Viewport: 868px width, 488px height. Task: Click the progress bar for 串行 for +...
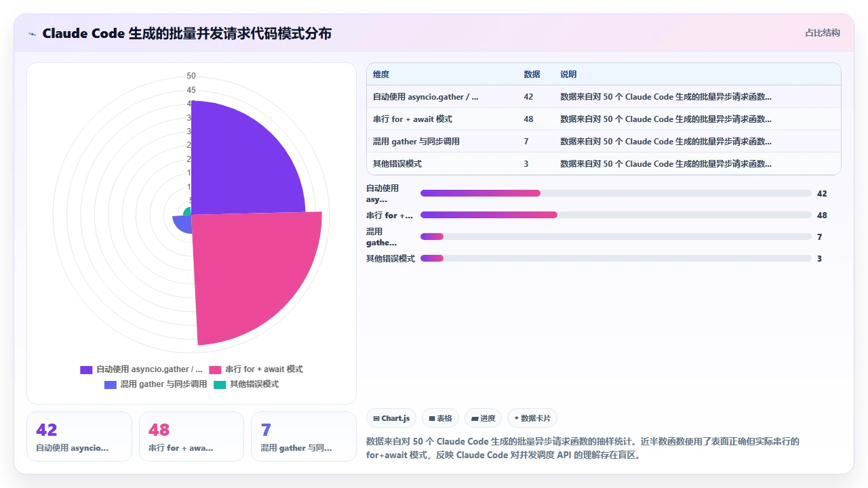[x=616, y=215]
